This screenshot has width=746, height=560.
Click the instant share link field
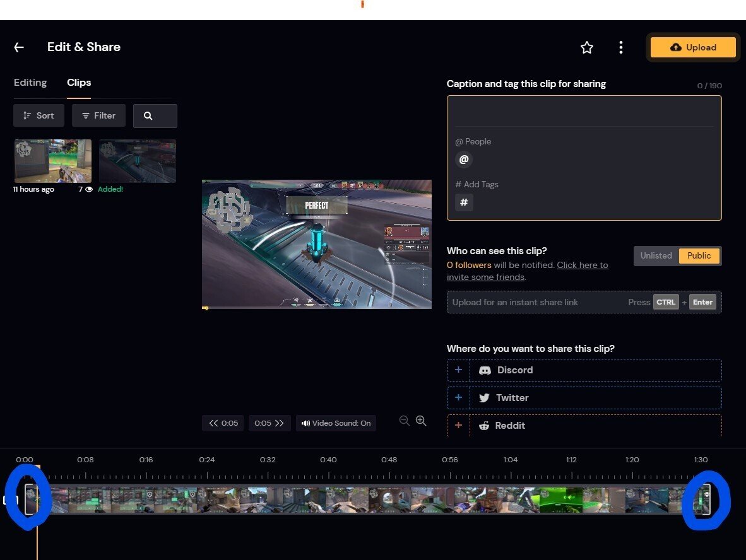click(584, 302)
